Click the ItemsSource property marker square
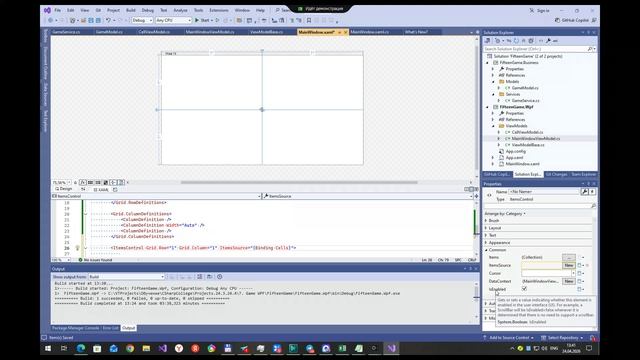 (579, 265)
